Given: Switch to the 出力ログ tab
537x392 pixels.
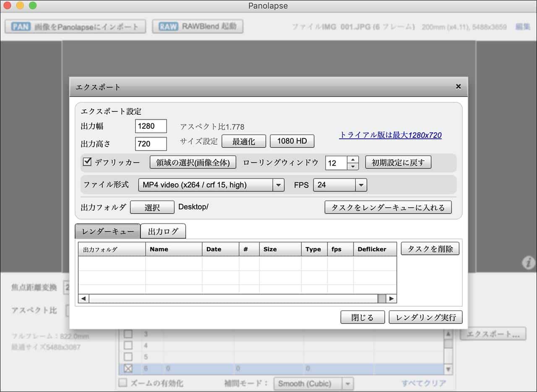Looking at the screenshot, I should pos(163,231).
